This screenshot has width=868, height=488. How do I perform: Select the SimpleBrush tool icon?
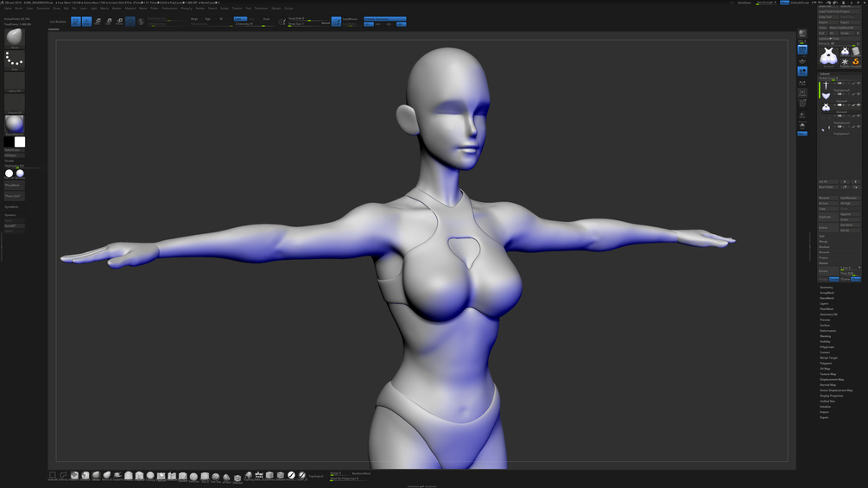coord(856,62)
